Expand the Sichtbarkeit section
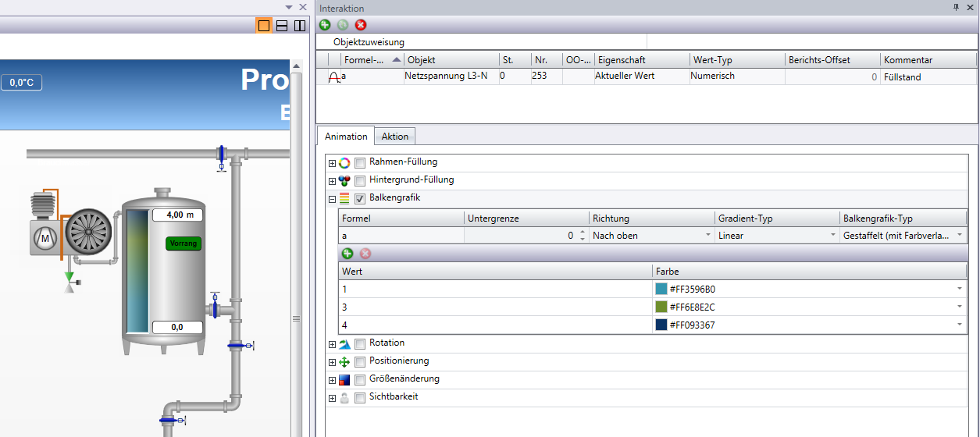The image size is (980, 437). [332, 398]
